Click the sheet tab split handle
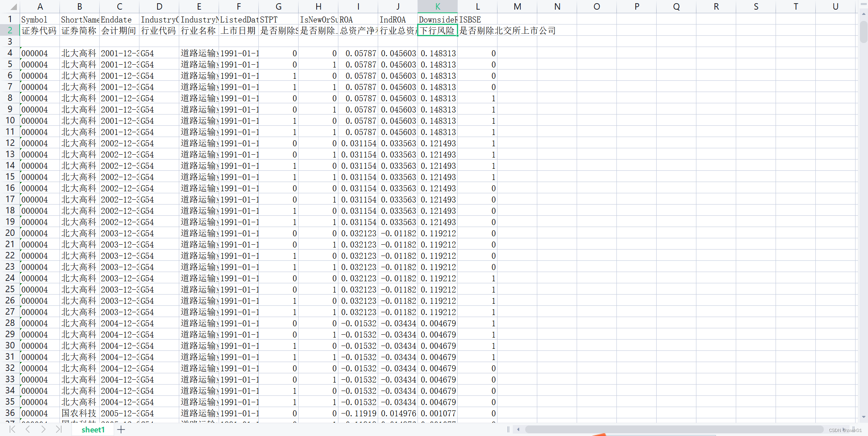Viewport: 868px width, 436px height. tap(508, 430)
